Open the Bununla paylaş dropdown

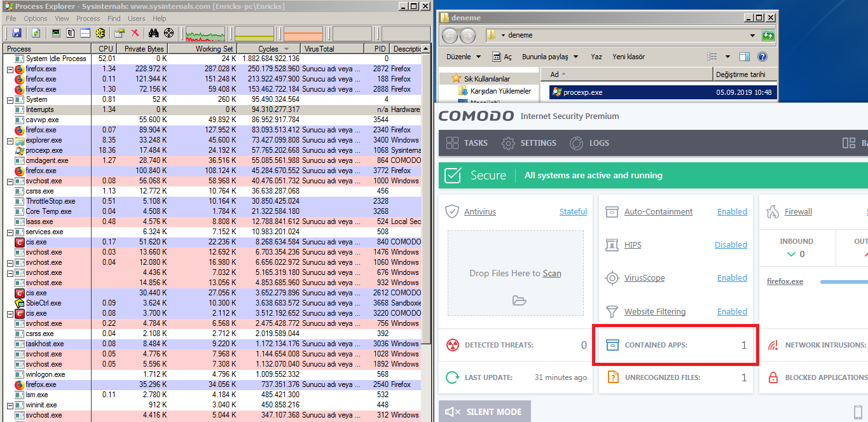549,57
